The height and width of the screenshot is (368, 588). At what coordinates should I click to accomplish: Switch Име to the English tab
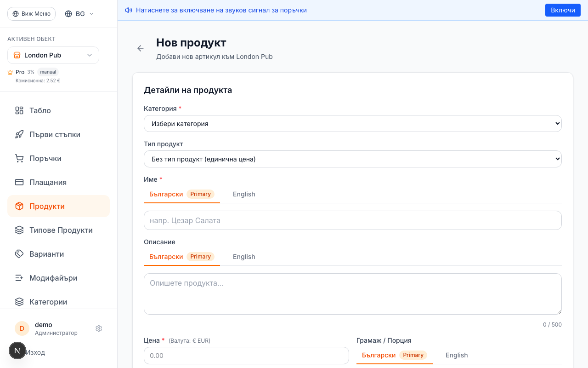[244, 194]
